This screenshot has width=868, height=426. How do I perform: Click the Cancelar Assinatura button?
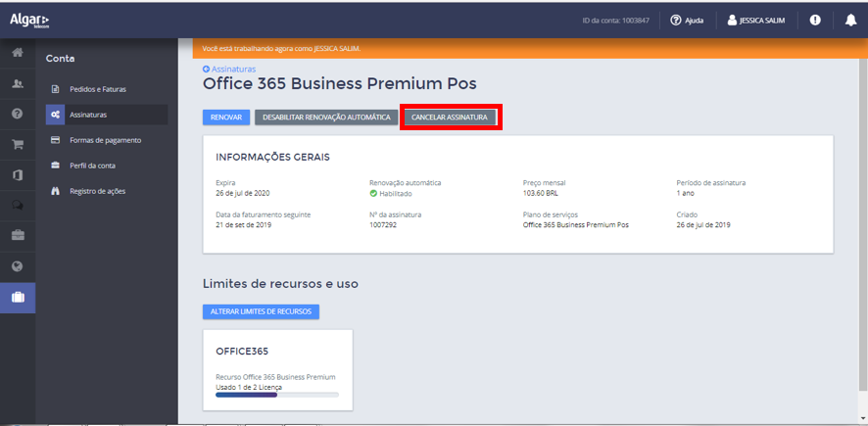click(450, 118)
